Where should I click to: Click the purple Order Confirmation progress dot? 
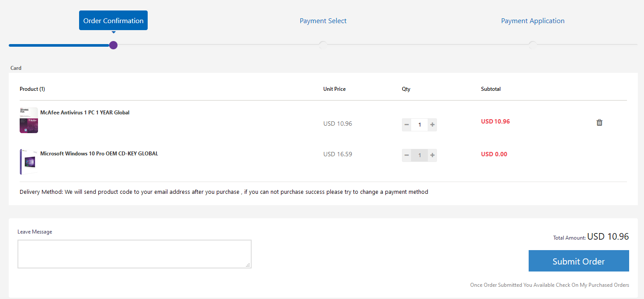point(113,45)
